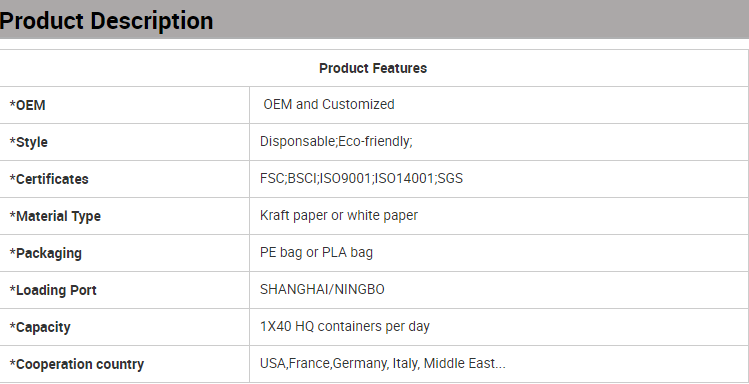Select 1X40 HQ containers per day text

click(345, 327)
